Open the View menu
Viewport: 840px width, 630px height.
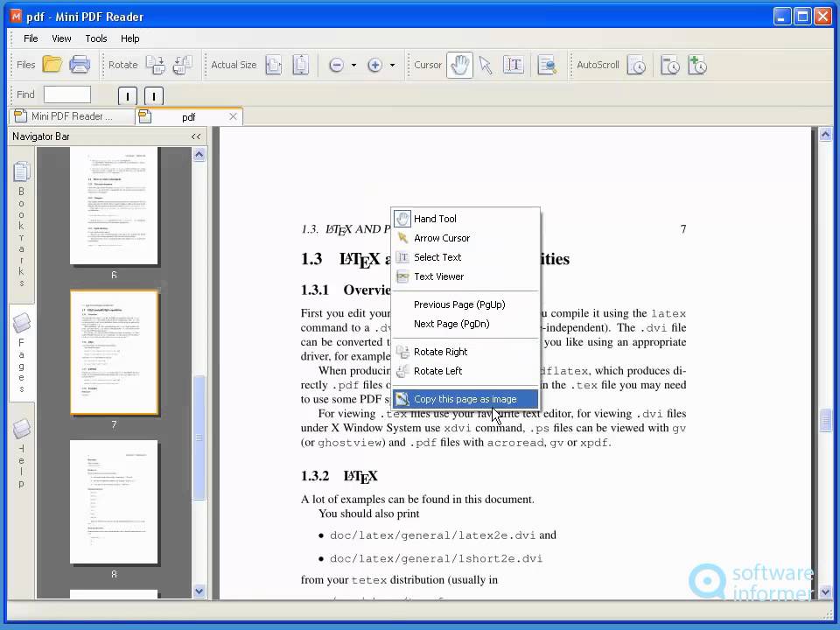pos(61,38)
